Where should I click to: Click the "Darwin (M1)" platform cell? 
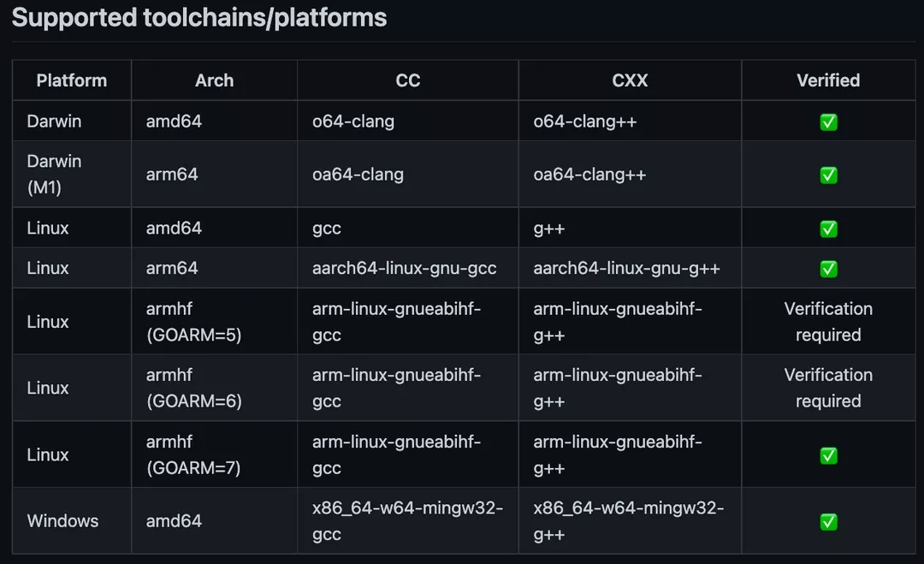pyautogui.click(x=54, y=175)
